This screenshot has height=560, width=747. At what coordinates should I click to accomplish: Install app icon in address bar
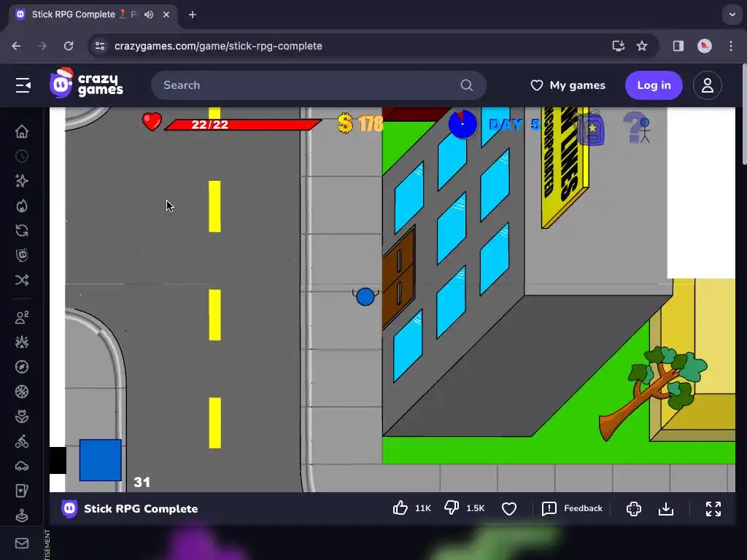pyautogui.click(x=619, y=46)
